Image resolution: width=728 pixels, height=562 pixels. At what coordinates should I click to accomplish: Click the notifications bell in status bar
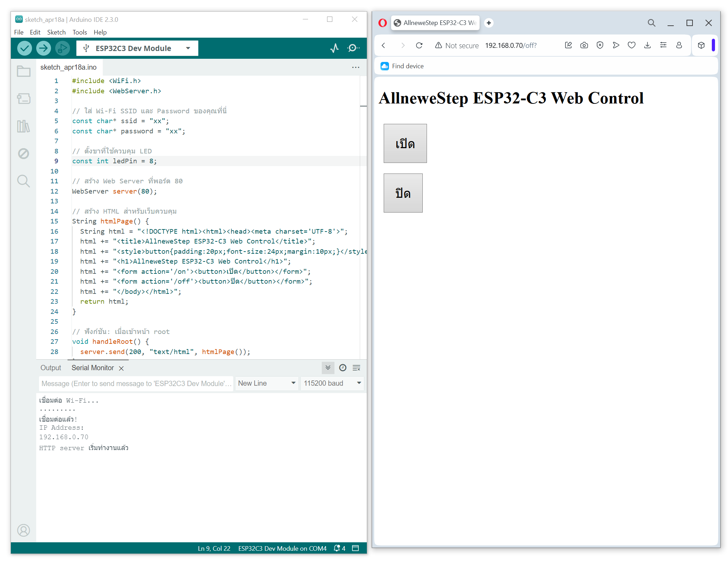tap(339, 548)
